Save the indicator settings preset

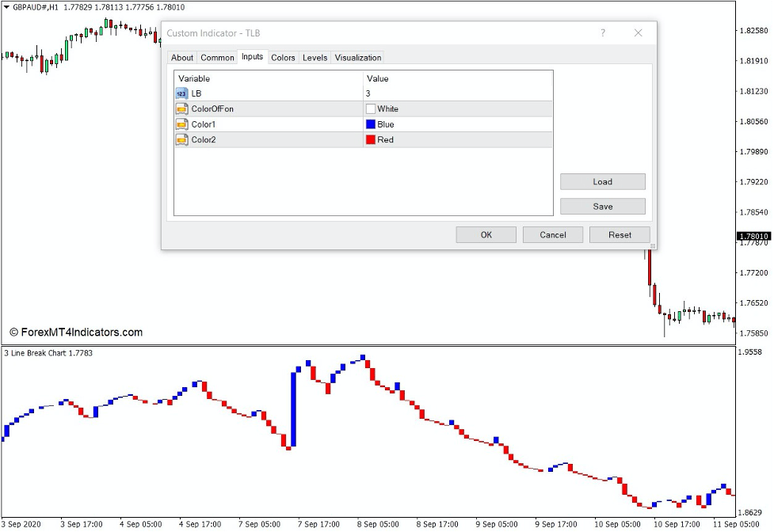click(x=602, y=206)
